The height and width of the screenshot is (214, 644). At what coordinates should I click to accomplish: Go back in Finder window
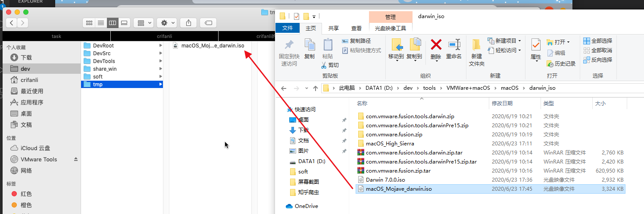12,23
